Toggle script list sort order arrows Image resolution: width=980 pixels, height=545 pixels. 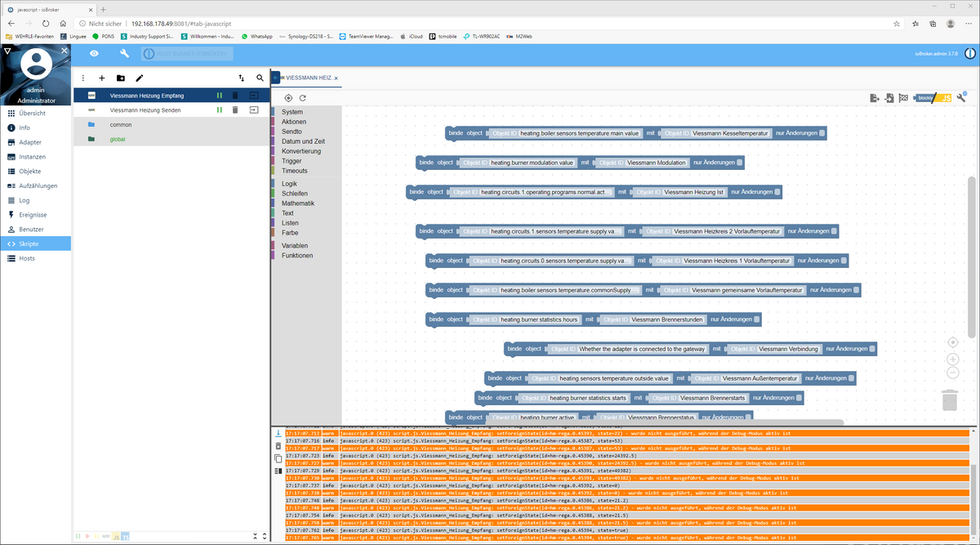pos(241,78)
